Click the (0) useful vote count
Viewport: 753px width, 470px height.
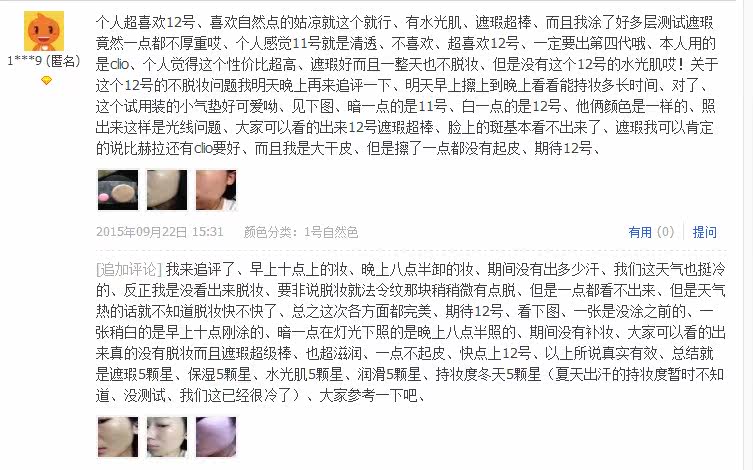(665, 232)
